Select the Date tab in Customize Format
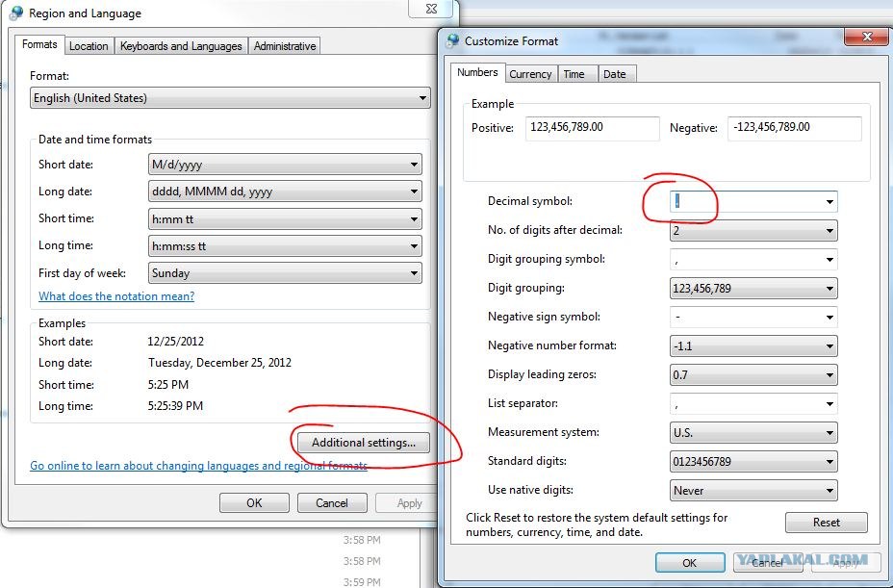Viewport: 893px width, 588px height. 614,74
